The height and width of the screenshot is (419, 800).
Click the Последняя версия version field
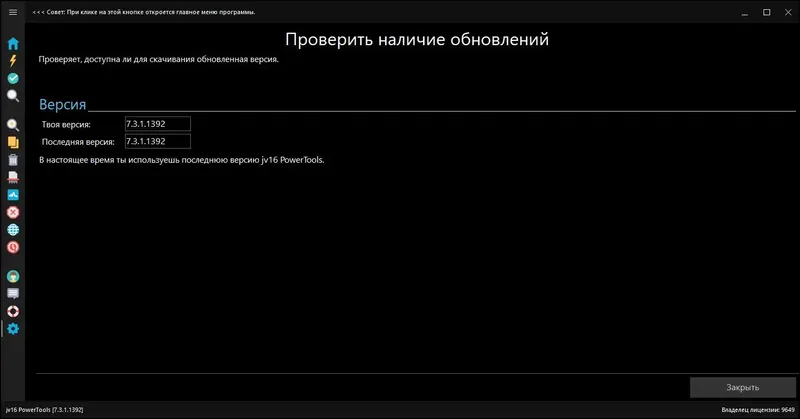coord(158,141)
